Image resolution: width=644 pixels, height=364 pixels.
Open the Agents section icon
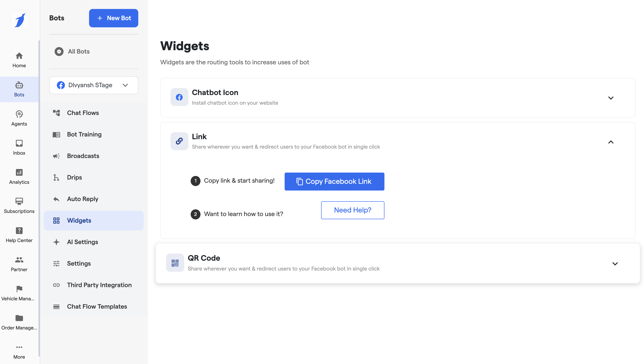tap(19, 114)
